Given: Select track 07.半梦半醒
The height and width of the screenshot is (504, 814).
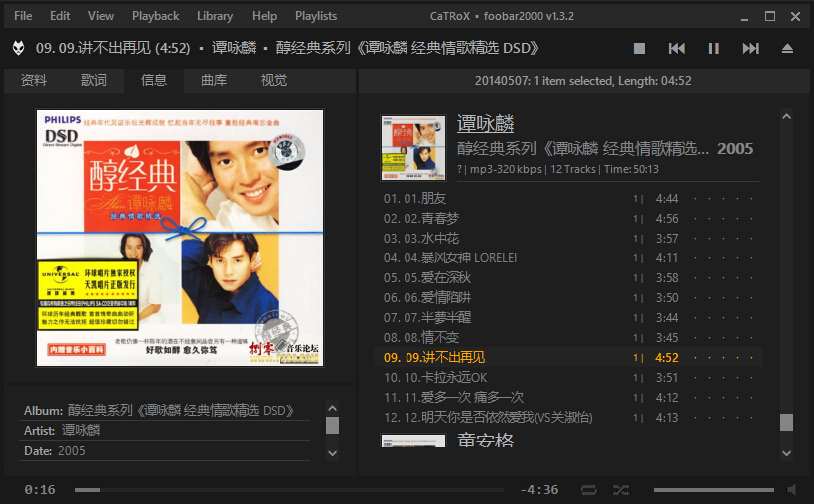Looking at the screenshot, I should [x=568, y=317].
